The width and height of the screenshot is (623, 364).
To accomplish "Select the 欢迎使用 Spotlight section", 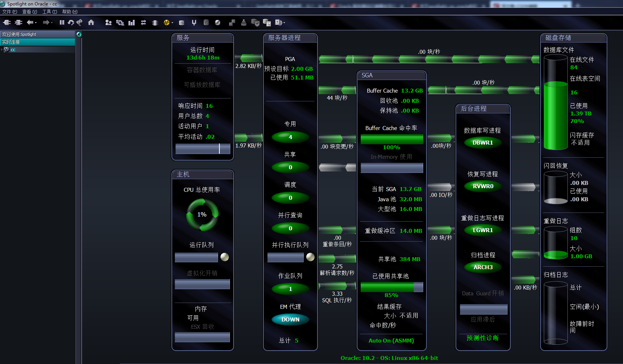I will pos(38,34).
